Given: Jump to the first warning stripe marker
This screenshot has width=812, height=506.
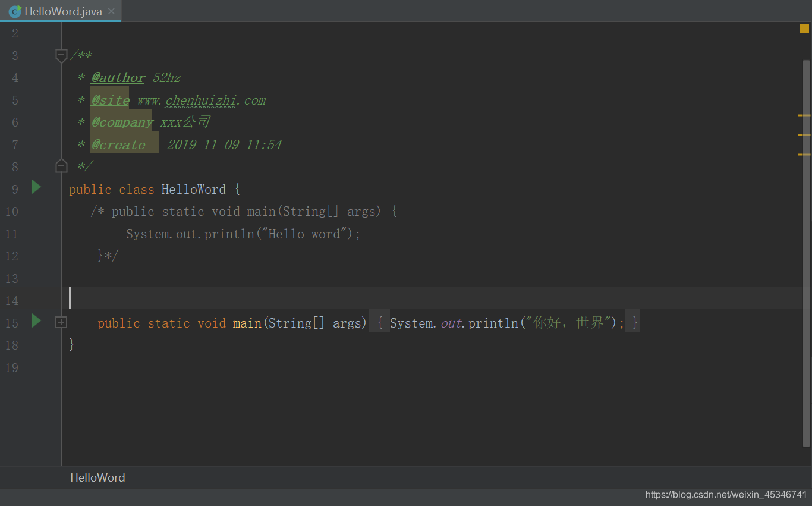Looking at the screenshot, I should point(804,115).
